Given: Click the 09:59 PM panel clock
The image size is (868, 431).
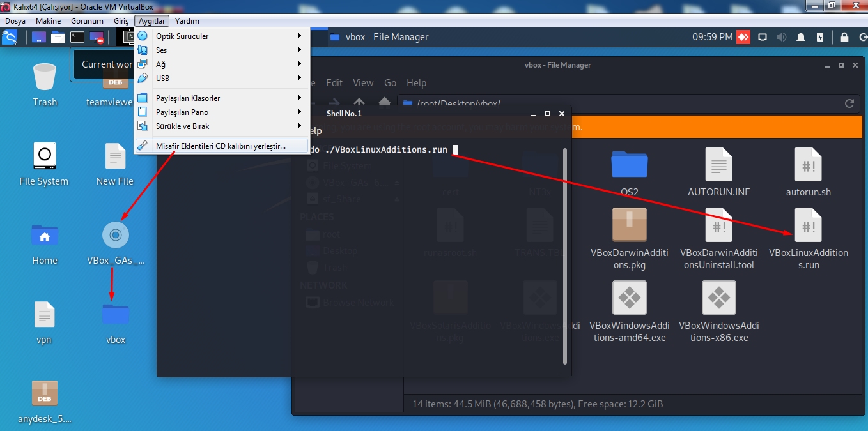Looking at the screenshot, I should (712, 37).
